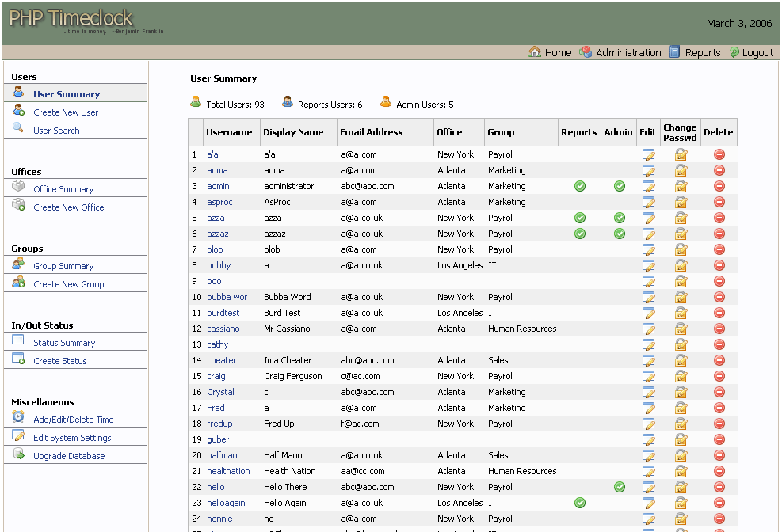Screen dimensions: 782x532
Task: Click the Upgrade Database arrow icon
Action: tap(17, 455)
